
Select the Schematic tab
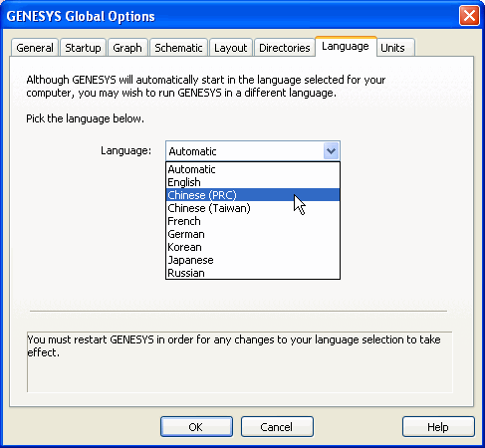tap(178, 48)
